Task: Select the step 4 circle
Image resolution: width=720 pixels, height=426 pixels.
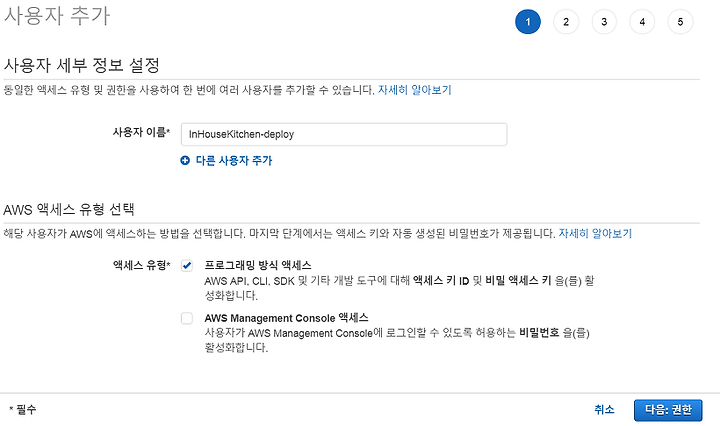Action: [x=642, y=22]
